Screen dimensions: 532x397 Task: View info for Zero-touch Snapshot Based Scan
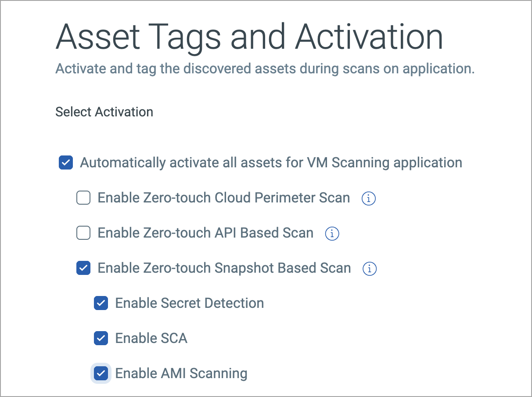pos(370,269)
